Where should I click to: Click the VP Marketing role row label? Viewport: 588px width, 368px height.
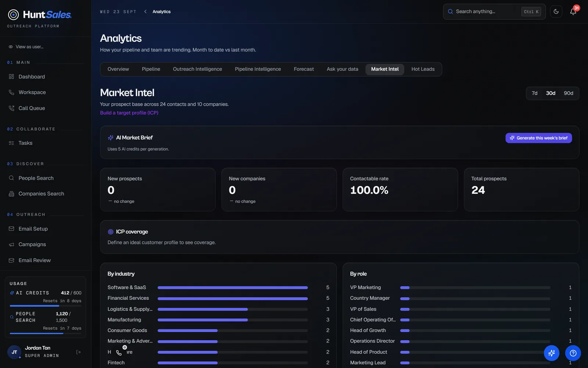coord(365,287)
